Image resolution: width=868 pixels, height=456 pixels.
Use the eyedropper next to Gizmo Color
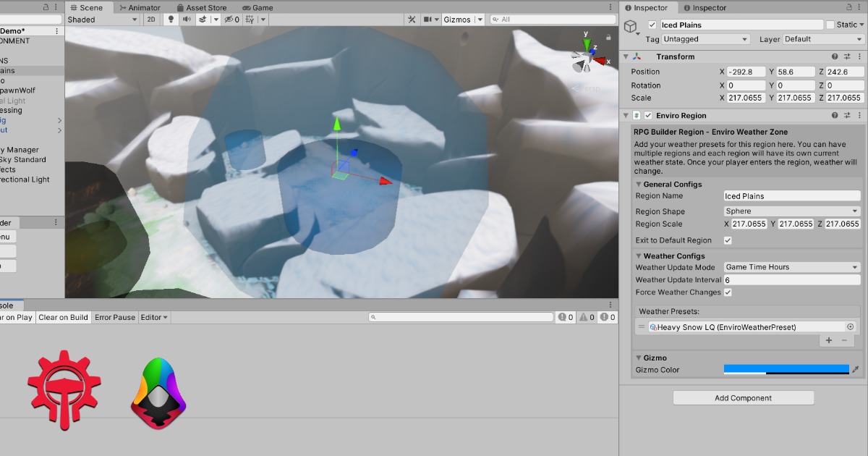(x=856, y=370)
